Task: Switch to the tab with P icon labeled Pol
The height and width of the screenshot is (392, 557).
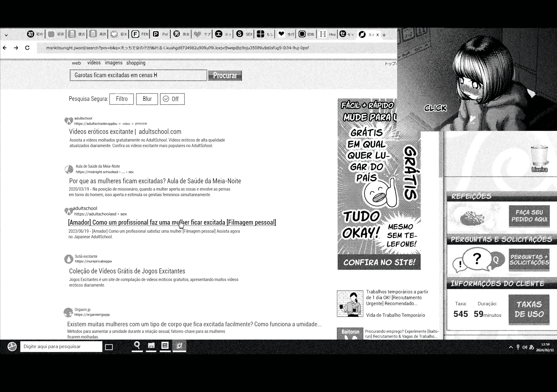Action: pyautogui.click(x=161, y=34)
